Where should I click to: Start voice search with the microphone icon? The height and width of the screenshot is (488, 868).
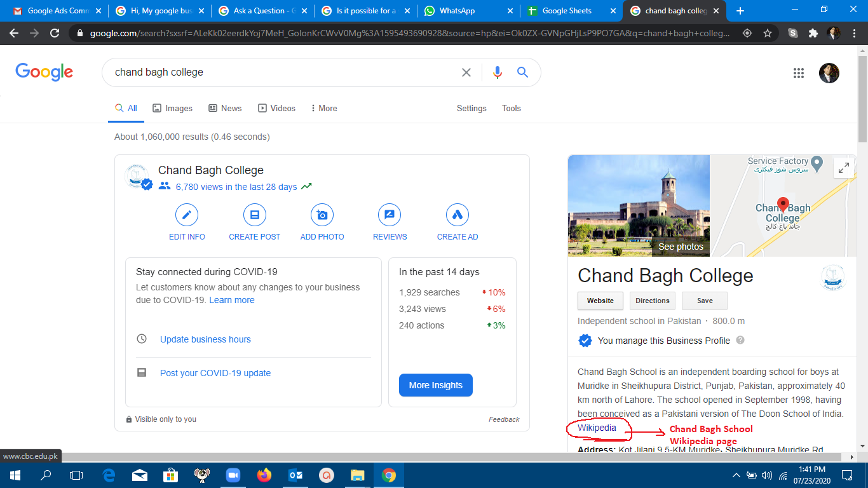tap(498, 72)
